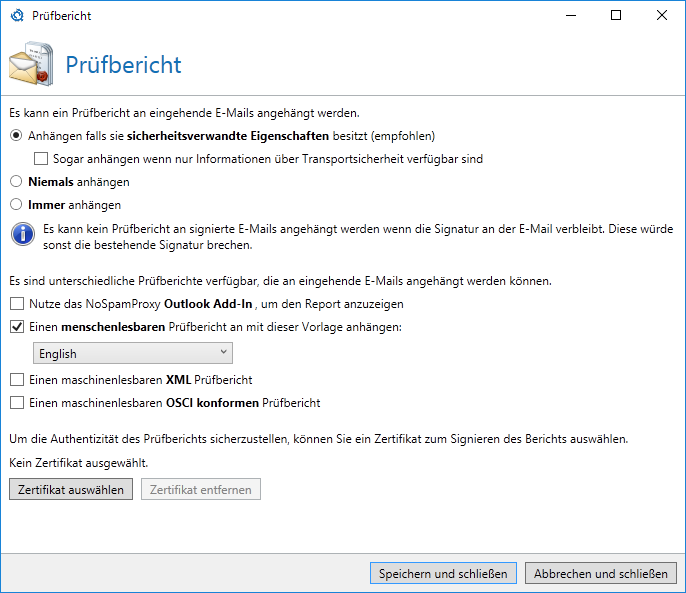Click the dropdown arrow of the Vorlage combo box
The width and height of the screenshot is (686, 593).
tap(224, 352)
